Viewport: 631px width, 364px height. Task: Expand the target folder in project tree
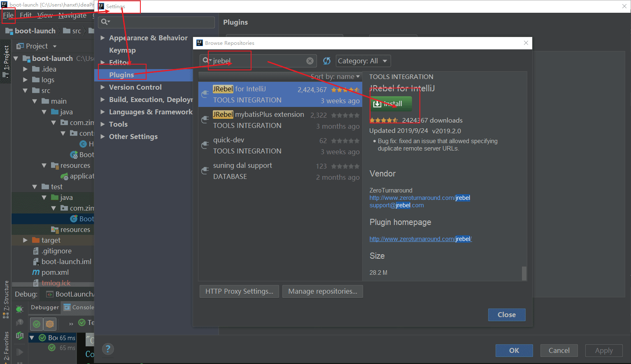pyautogui.click(x=26, y=240)
